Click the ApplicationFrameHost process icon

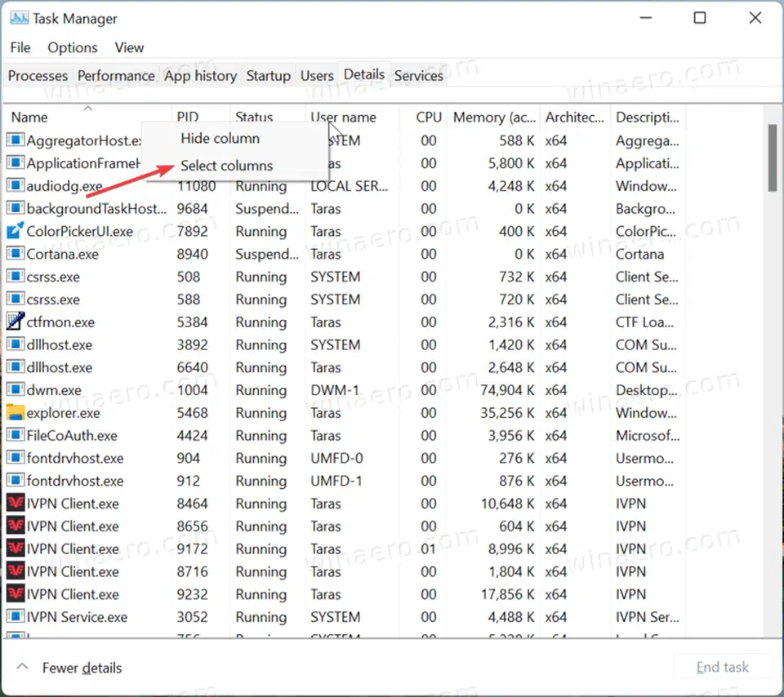16,163
